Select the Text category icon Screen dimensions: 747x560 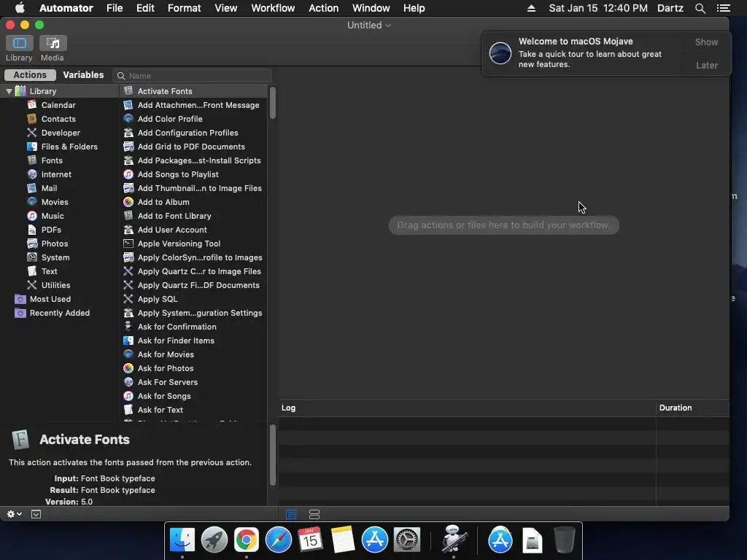[x=32, y=271]
